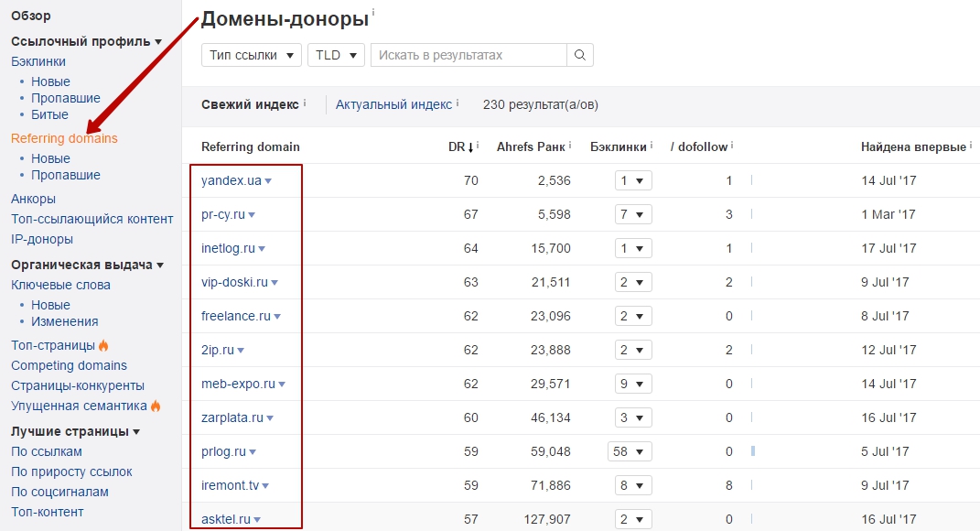Click the info icon beside Домены-доноры heading
The image size is (980, 531).
(x=373, y=11)
